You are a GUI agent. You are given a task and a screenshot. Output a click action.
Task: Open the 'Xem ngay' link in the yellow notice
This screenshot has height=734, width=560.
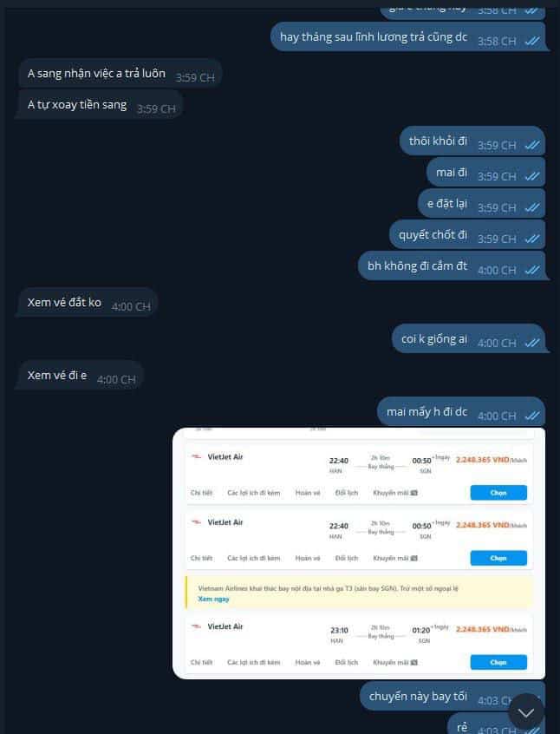point(213,600)
